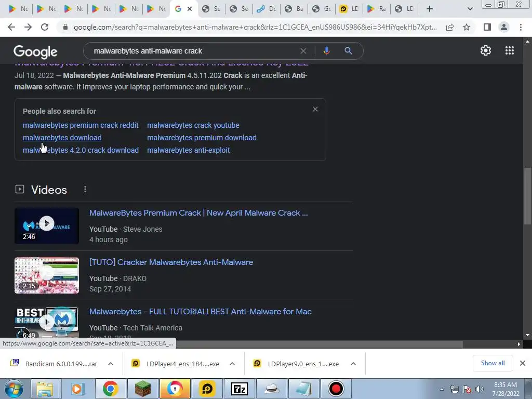The width and height of the screenshot is (532, 399).
Task: Open [TUTO] Cracker Malwarebytes Anti-Malware link
Action: click(171, 262)
